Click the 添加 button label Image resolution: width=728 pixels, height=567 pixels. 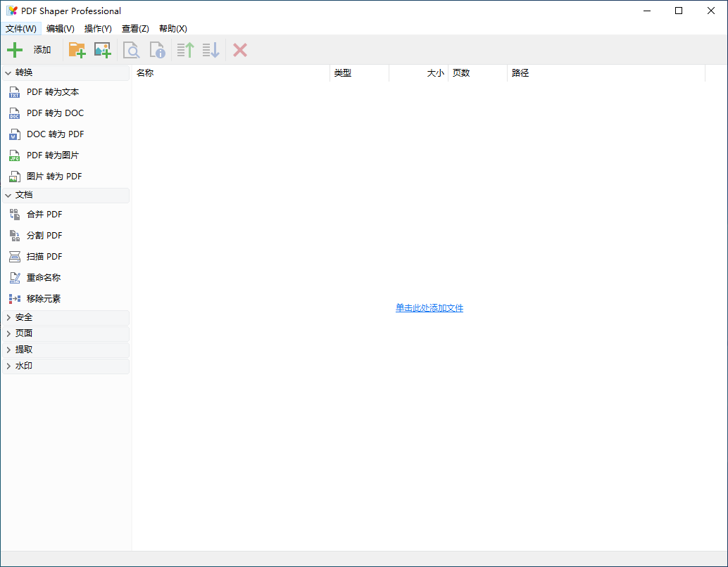click(42, 50)
